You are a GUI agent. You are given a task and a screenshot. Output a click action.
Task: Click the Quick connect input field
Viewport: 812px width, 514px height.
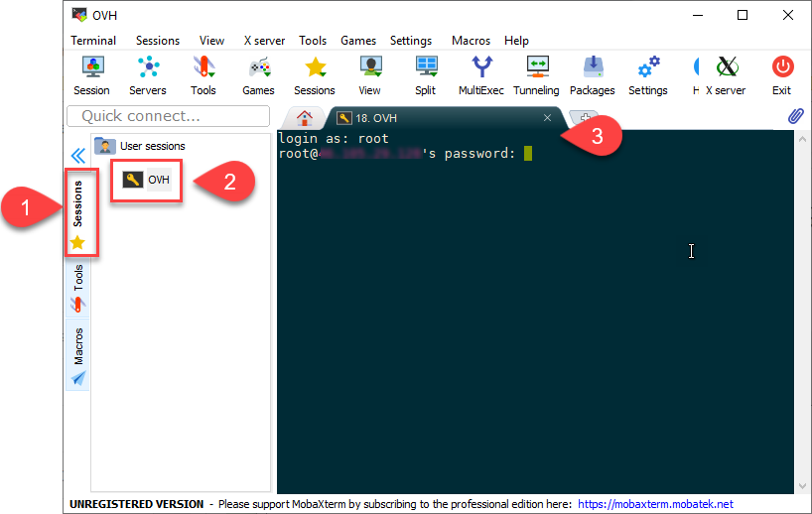click(x=169, y=116)
